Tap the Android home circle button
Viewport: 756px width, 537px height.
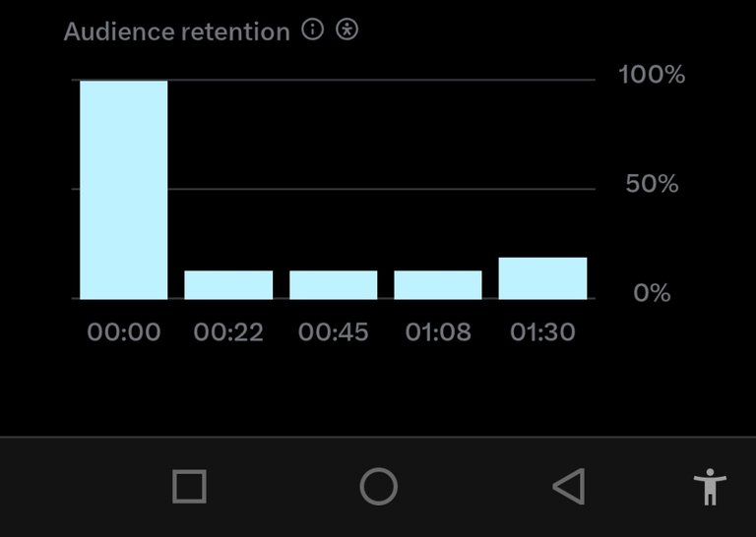(x=379, y=487)
